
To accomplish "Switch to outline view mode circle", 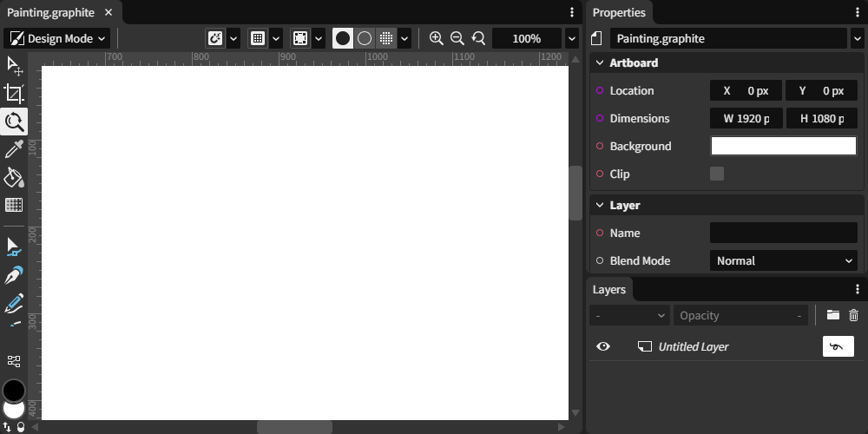I will click(365, 38).
